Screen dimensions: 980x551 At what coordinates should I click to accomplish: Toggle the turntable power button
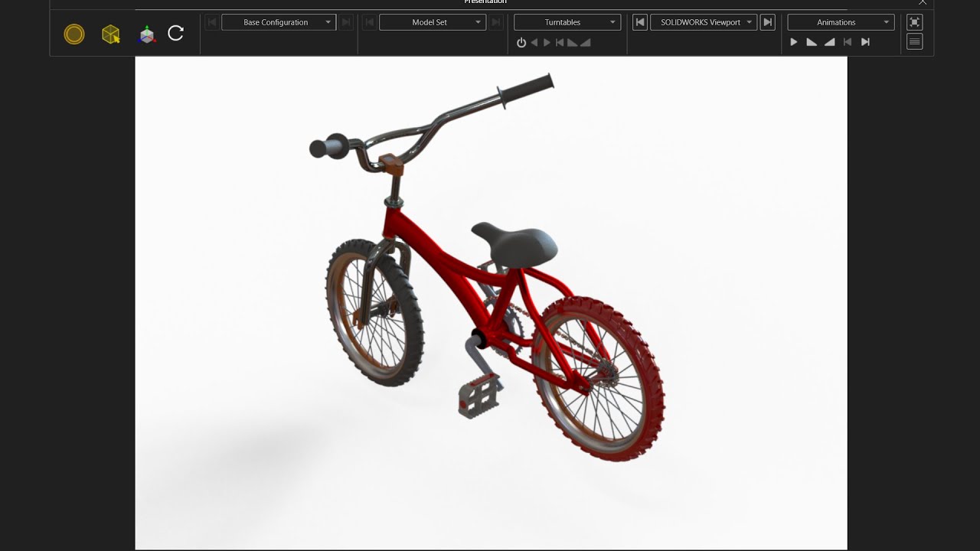click(521, 43)
